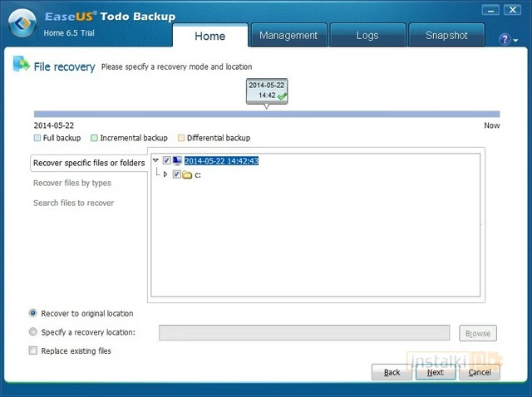Cancel the file recovery wizard
The image size is (532, 397).
(480, 372)
